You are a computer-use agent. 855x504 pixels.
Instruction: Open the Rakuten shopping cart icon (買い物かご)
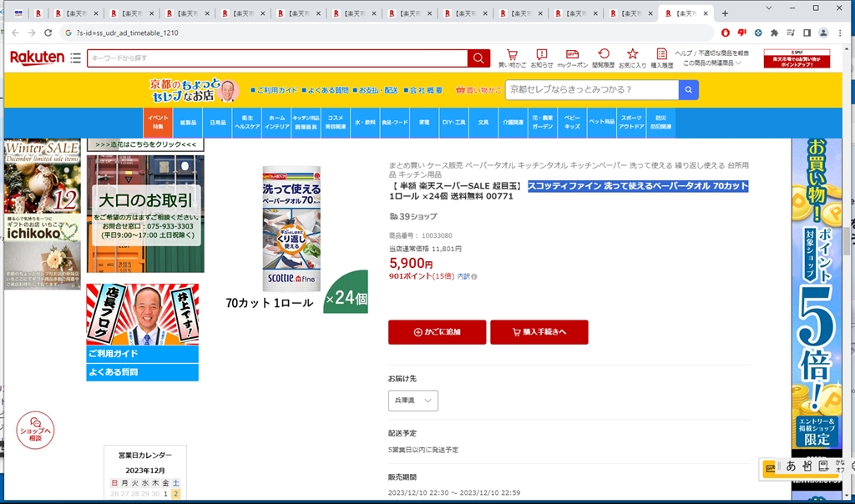click(x=512, y=58)
